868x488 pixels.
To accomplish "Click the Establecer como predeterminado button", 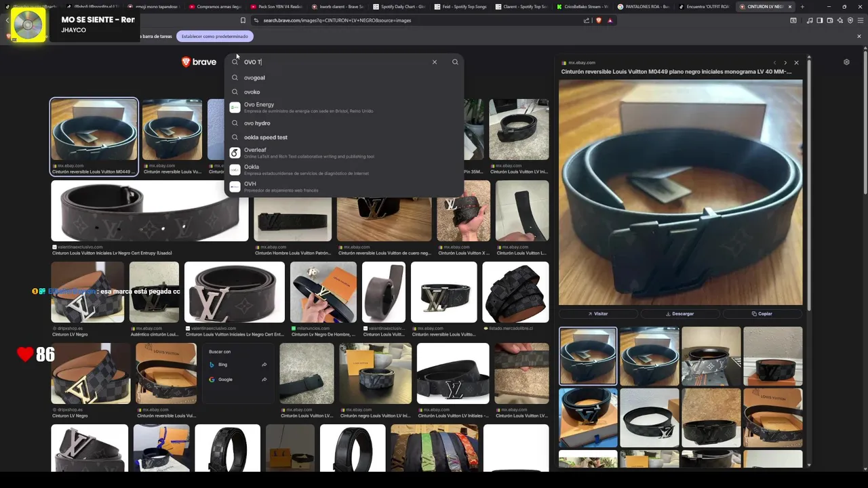I will (215, 36).
